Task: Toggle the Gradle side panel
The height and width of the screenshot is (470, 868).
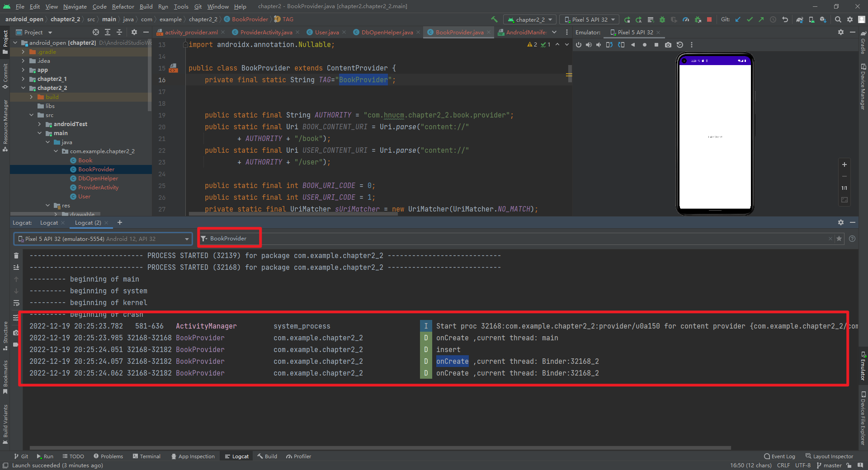Action: pyautogui.click(x=863, y=42)
